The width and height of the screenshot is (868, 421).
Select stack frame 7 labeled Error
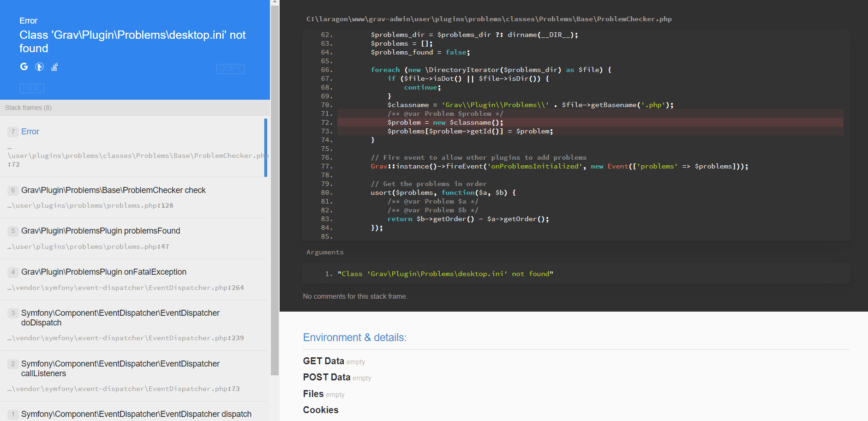coord(134,147)
